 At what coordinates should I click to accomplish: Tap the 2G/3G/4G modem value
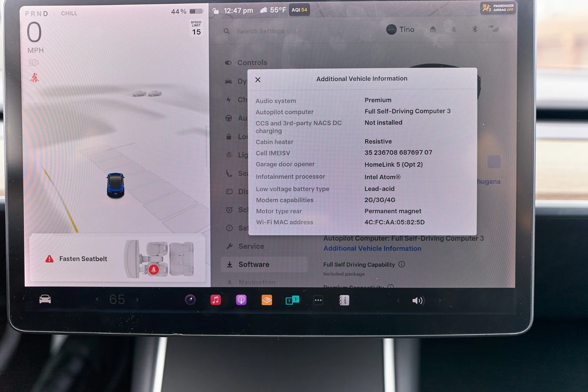point(380,200)
